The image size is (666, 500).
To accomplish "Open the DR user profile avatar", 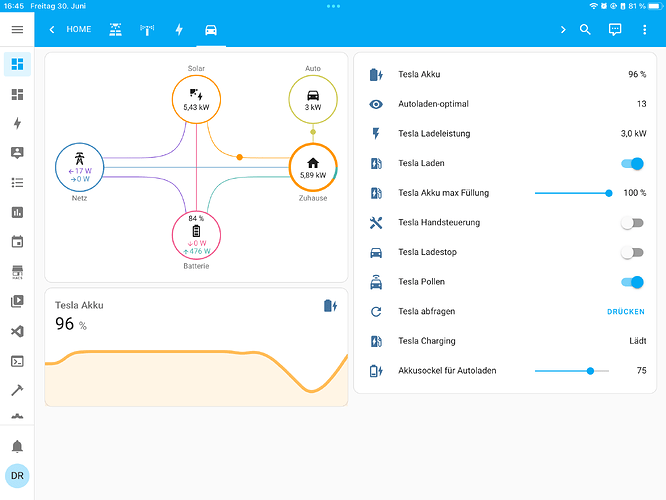I will click(x=17, y=476).
